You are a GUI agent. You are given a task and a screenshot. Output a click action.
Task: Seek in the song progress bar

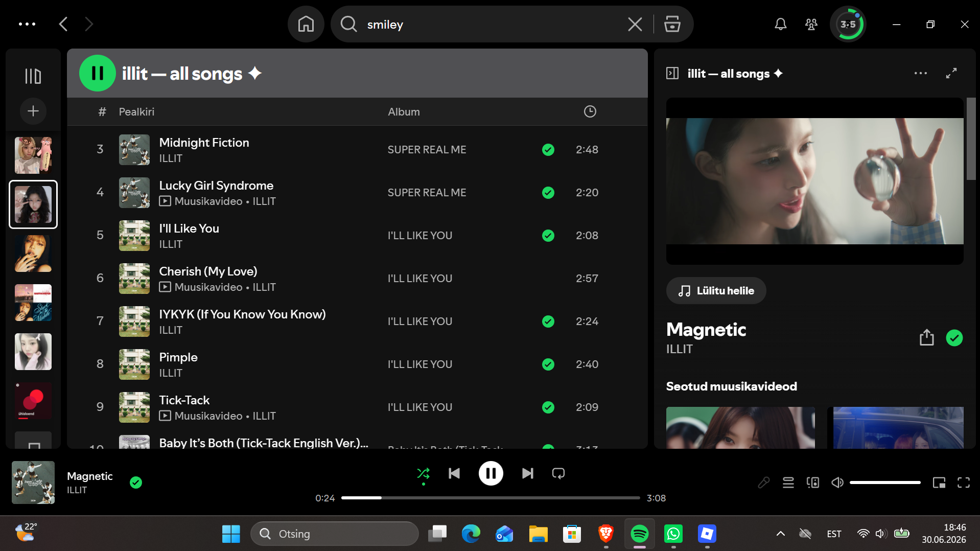click(x=491, y=498)
